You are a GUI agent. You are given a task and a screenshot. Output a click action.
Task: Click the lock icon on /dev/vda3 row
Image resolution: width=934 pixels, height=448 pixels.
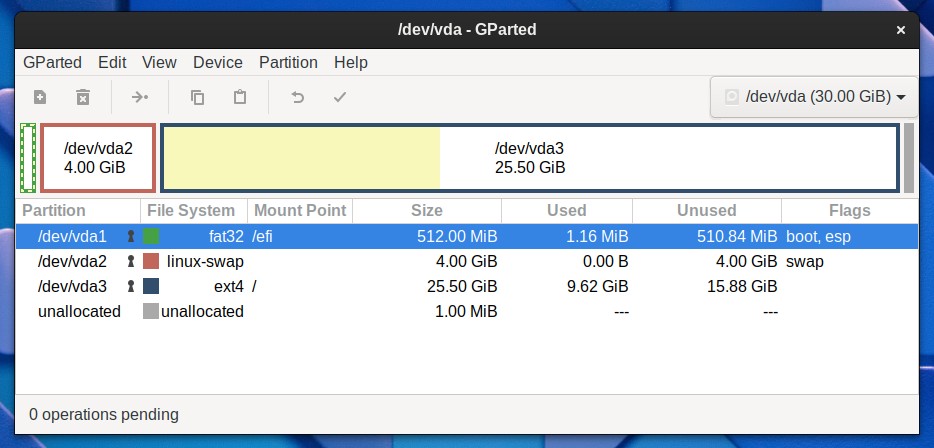(131, 287)
